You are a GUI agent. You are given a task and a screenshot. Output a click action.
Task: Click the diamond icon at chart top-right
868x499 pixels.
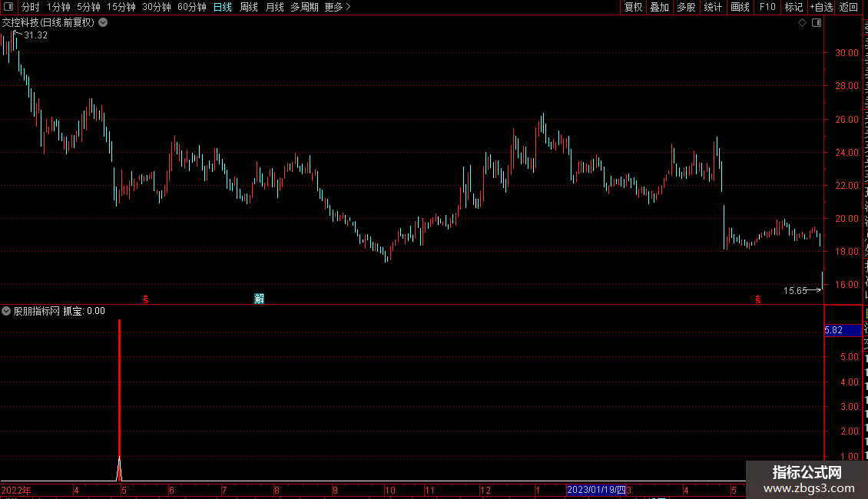click(802, 23)
